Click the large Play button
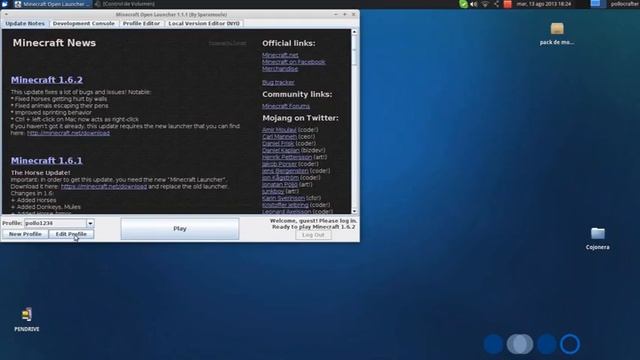This screenshot has width=640, height=360. pyautogui.click(x=180, y=229)
